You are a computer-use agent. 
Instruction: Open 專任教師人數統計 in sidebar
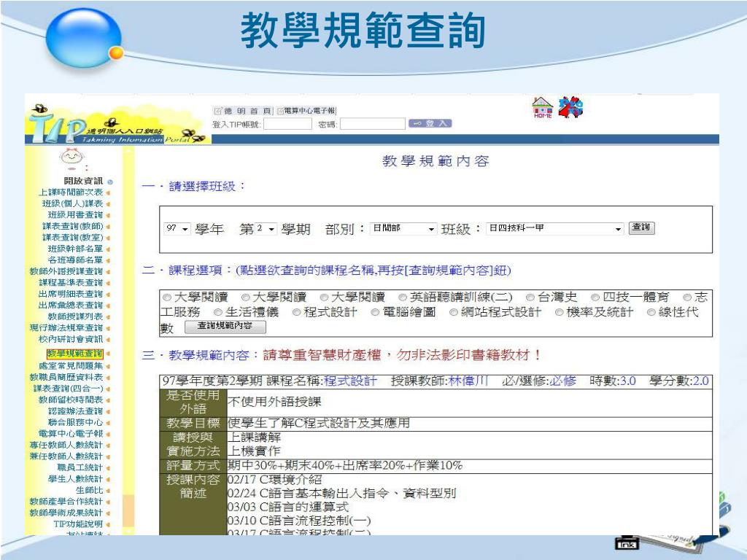coord(66,446)
